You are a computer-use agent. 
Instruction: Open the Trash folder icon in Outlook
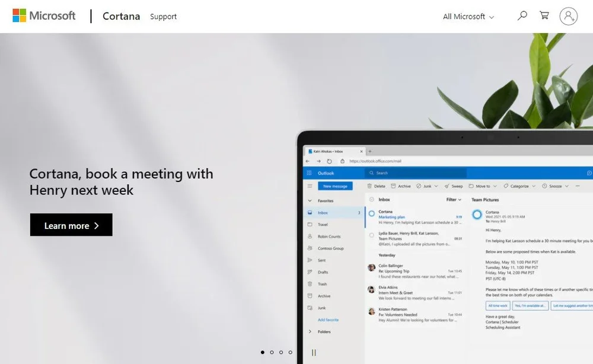pyautogui.click(x=310, y=284)
